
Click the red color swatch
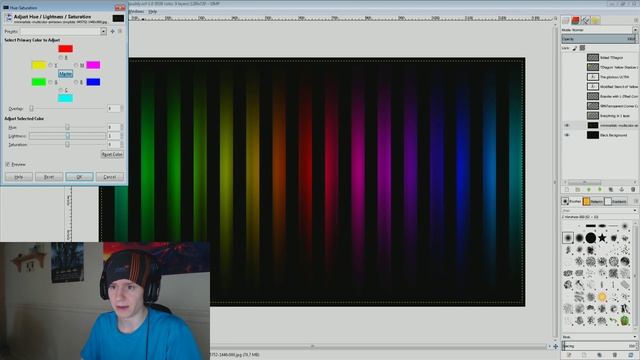65,49
